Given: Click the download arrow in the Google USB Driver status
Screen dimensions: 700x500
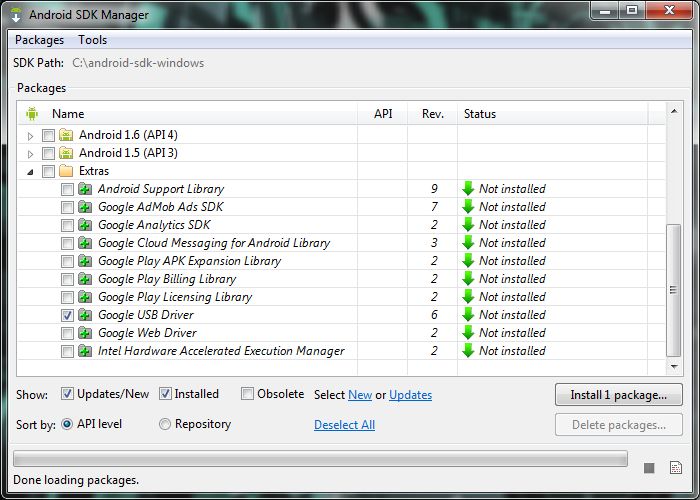Looking at the screenshot, I should [x=468, y=315].
